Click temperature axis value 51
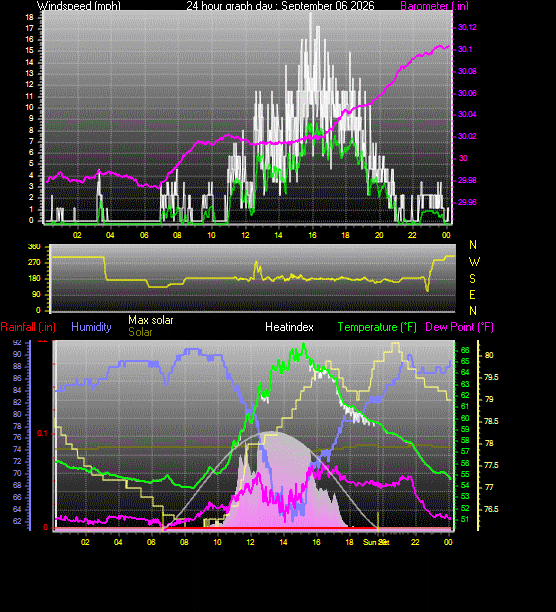Screen dimensions: 556x612 (465, 519)
